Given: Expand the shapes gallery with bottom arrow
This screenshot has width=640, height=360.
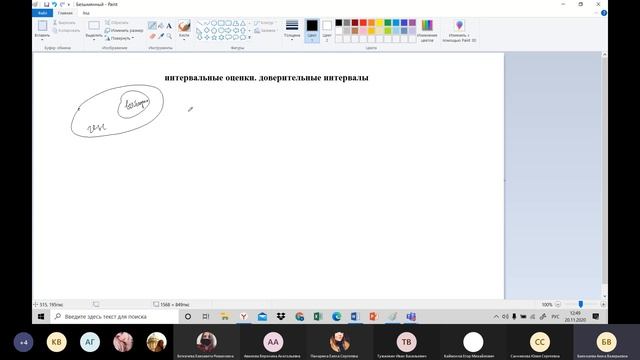Looking at the screenshot, I should pos(249,38).
